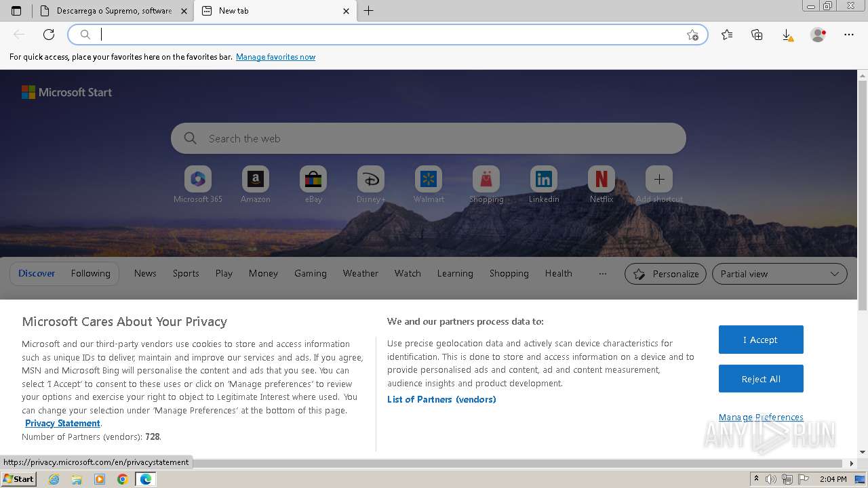The image size is (868, 488).
Task: Open the Microsoft 365 shortcut
Action: [x=198, y=184]
